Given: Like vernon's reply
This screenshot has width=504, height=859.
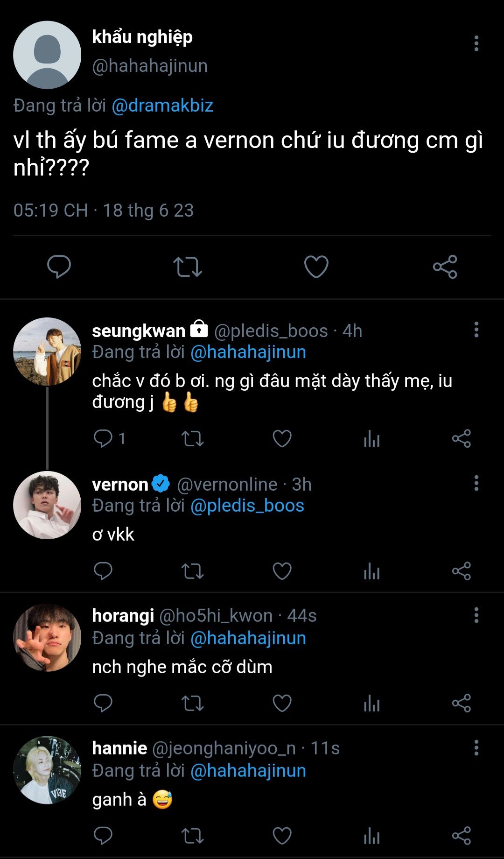Looking at the screenshot, I should [x=282, y=571].
